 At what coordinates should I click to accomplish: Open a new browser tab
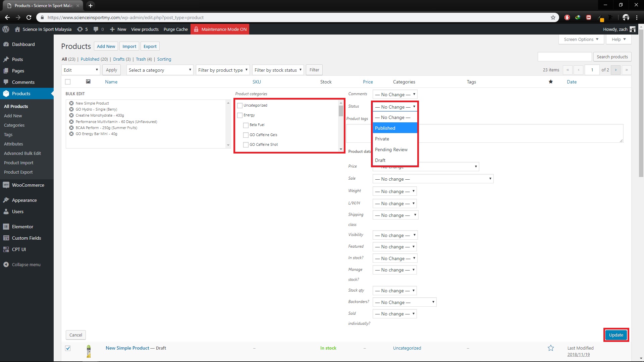[x=90, y=5]
